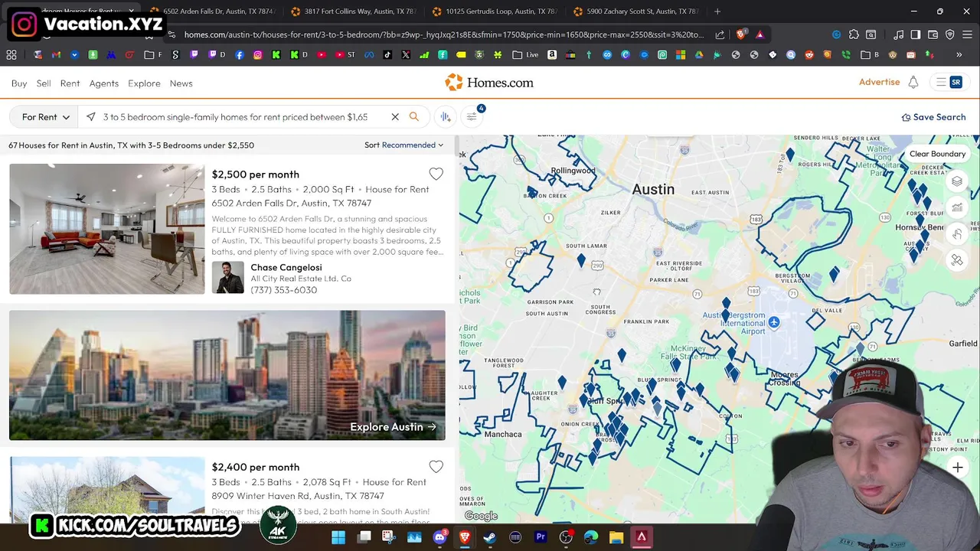Favorite the $2,500 per month listing heart
Image resolution: width=980 pixels, height=551 pixels.
click(x=436, y=174)
